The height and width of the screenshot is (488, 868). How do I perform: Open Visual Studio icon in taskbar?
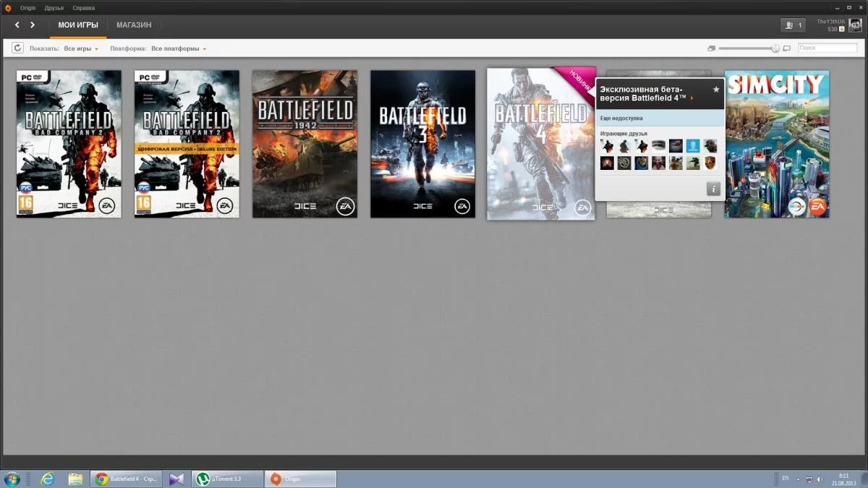pos(176,479)
